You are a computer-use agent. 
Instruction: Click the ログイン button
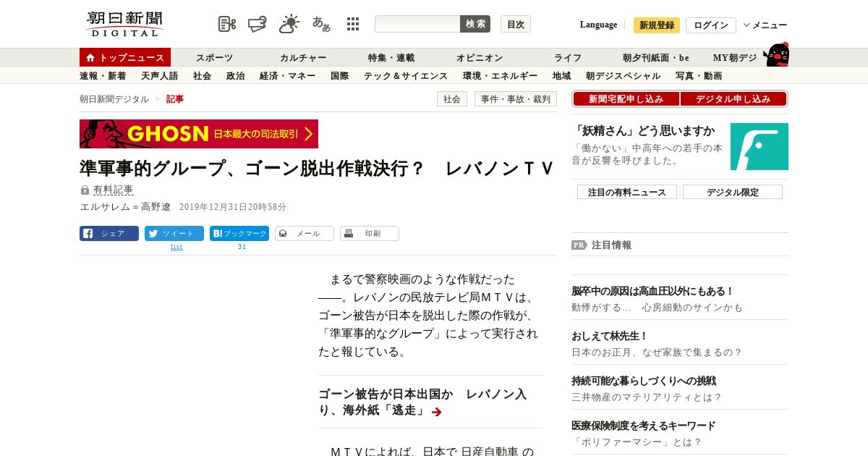click(711, 25)
